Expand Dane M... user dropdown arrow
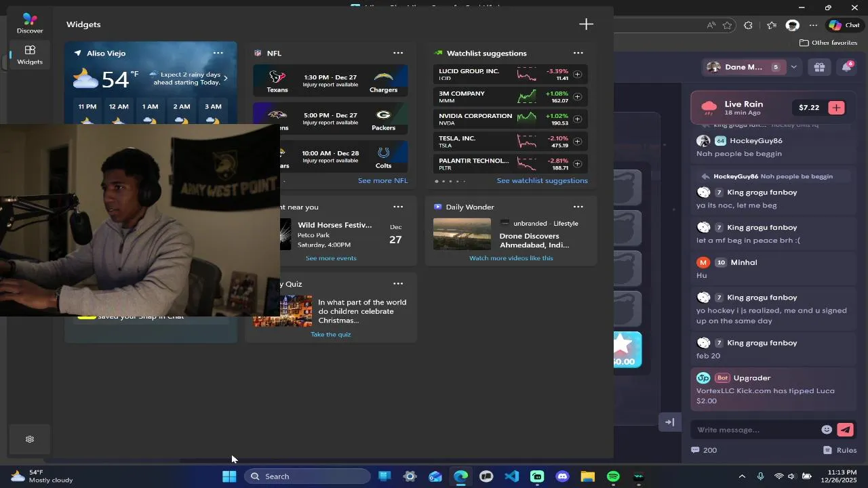 click(793, 67)
